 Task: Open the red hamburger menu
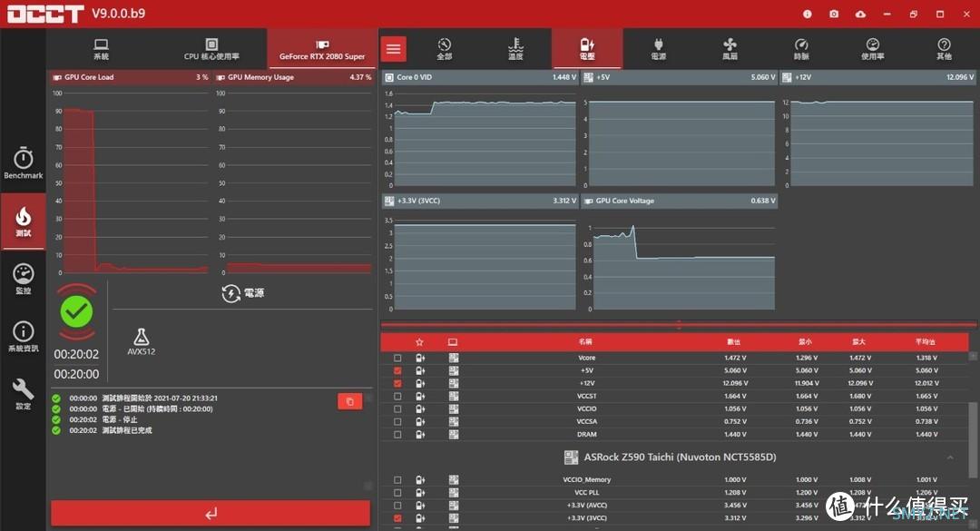pos(393,49)
